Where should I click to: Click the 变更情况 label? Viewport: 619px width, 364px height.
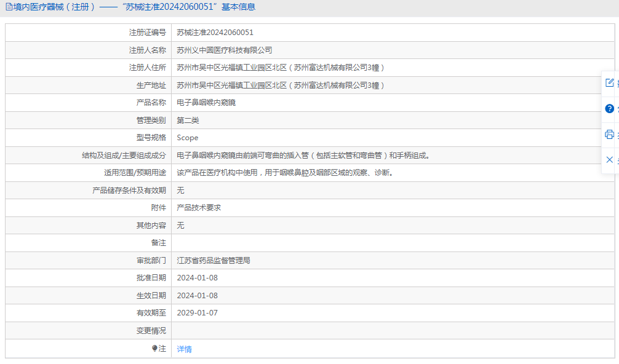151,330
